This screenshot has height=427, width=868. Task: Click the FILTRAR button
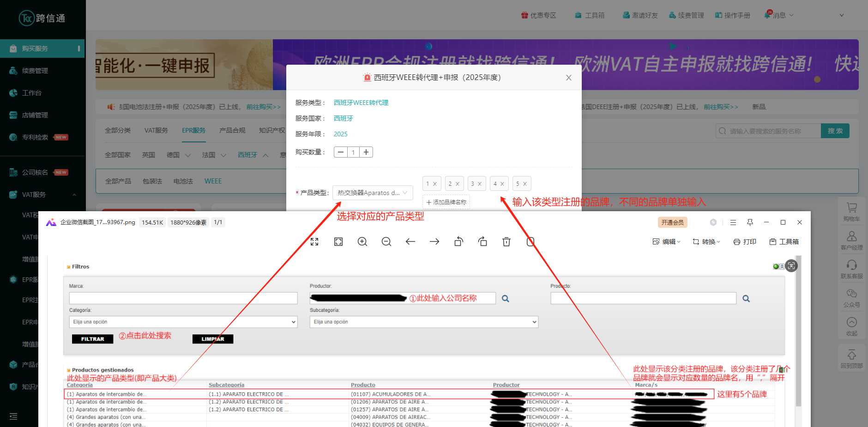(92, 339)
